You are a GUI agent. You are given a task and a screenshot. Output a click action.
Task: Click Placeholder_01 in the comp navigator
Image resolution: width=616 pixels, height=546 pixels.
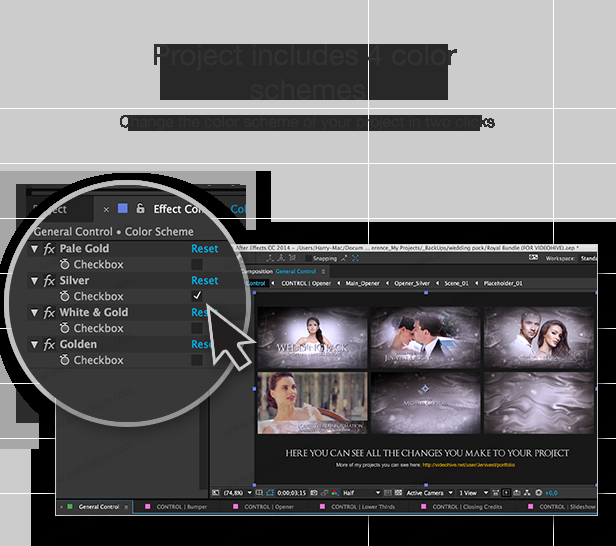tap(503, 283)
